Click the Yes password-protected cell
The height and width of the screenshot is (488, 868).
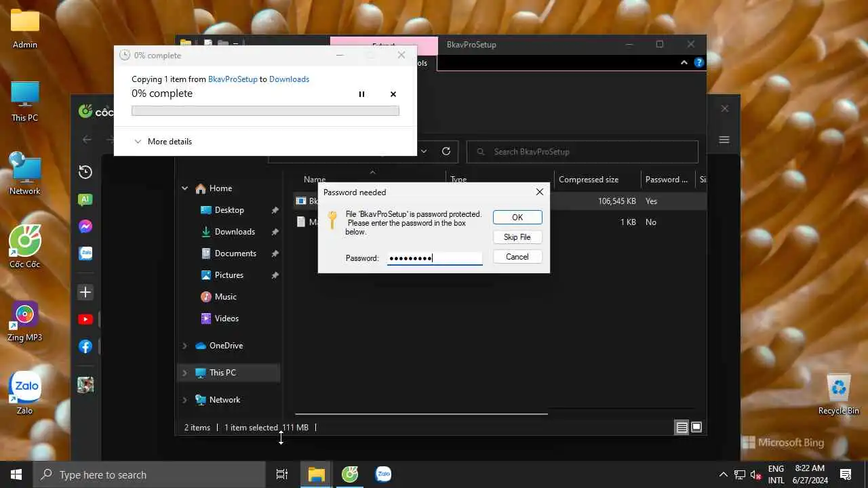point(651,201)
